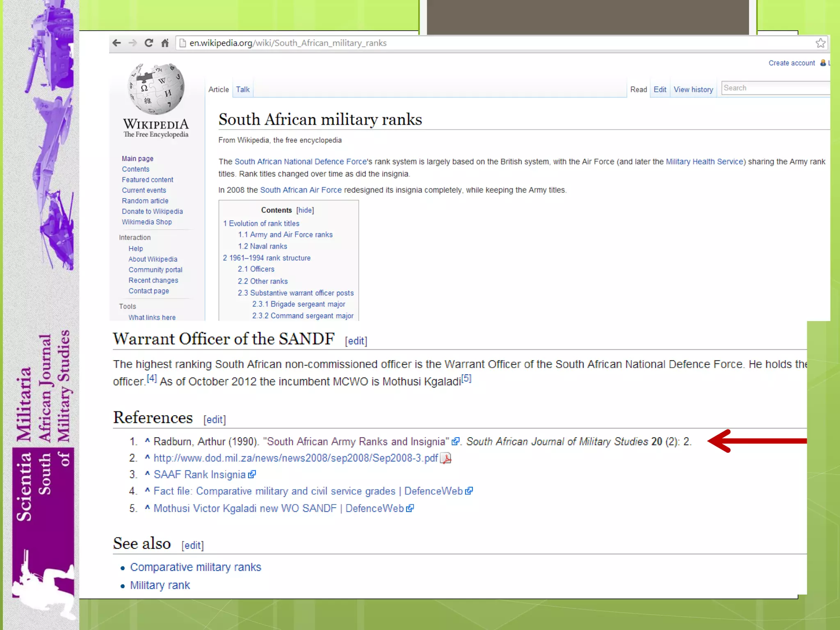The height and width of the screenshot is (630, 840).
Task: Open the Comparative military ranks link
Action: tap(195, 567)
